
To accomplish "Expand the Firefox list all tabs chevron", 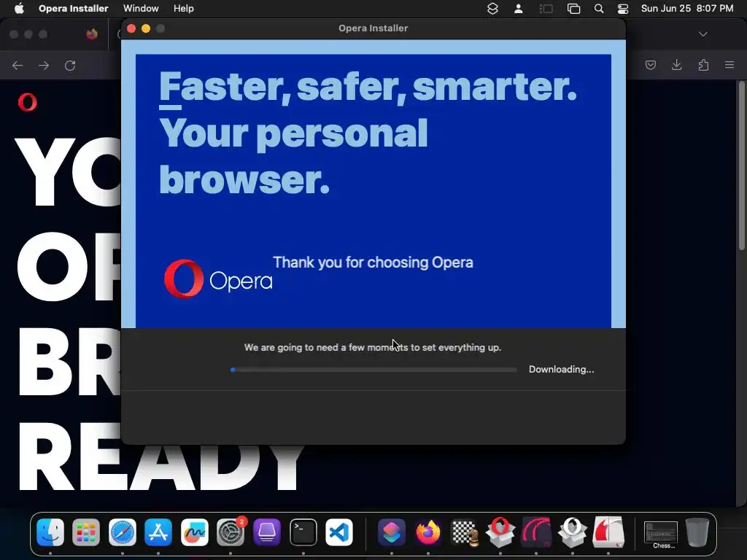I will (703, 34).
